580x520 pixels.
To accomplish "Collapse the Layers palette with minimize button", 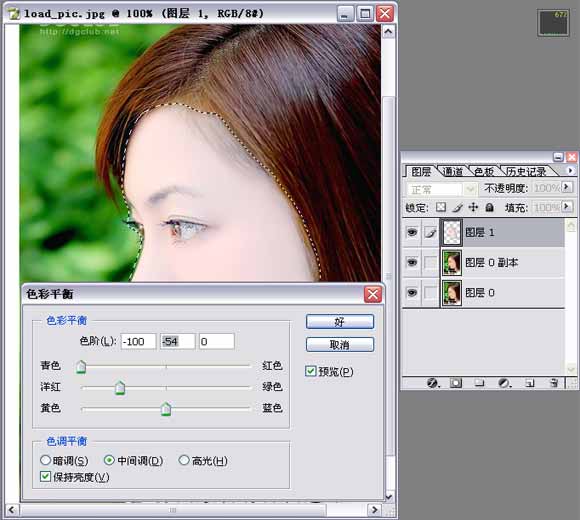I will pos(558,157).
